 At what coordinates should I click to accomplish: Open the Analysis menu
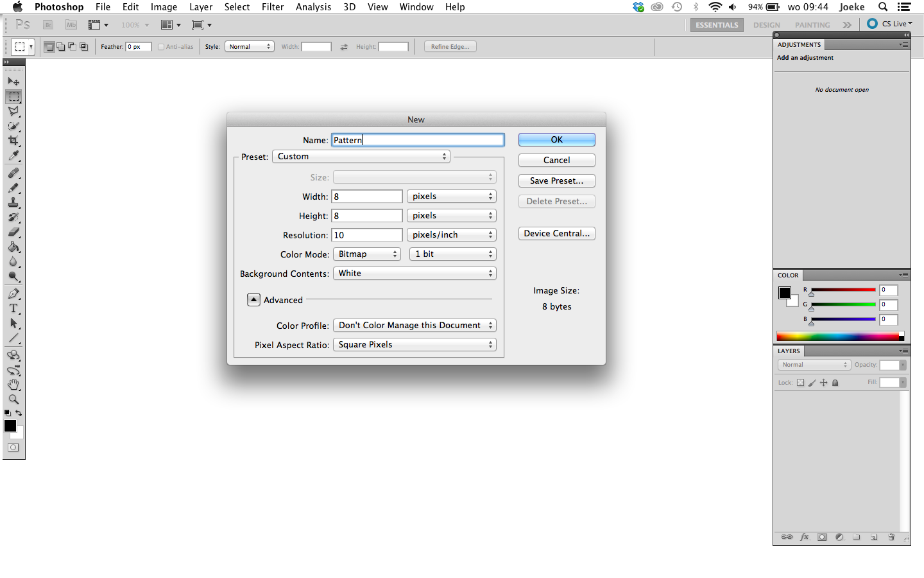click(x=313, y=7)
